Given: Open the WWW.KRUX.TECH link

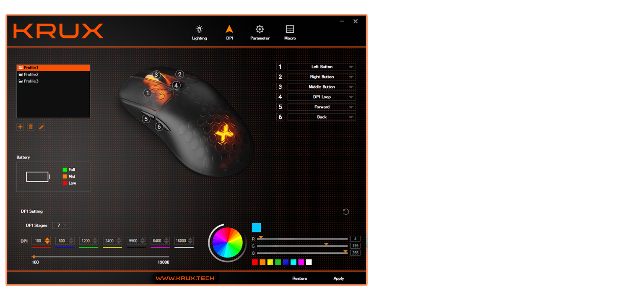Looking at the screenshot, I should pos(185,278).
